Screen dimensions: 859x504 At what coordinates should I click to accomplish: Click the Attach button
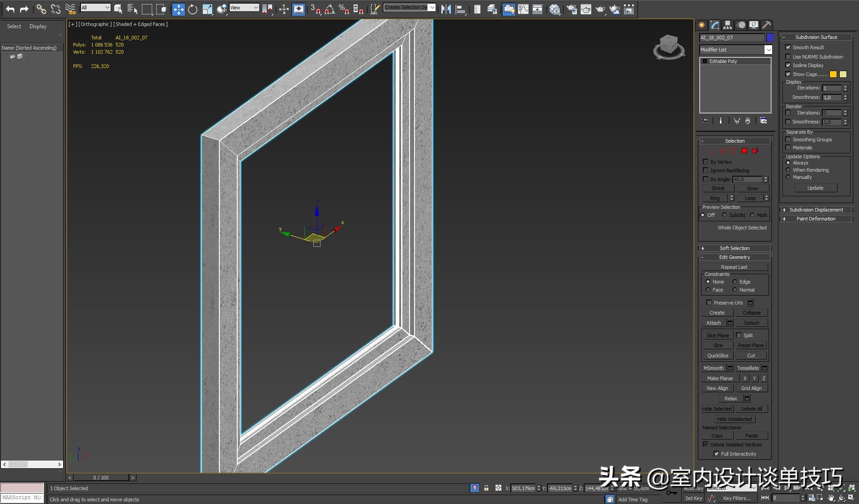click(714, 323)
